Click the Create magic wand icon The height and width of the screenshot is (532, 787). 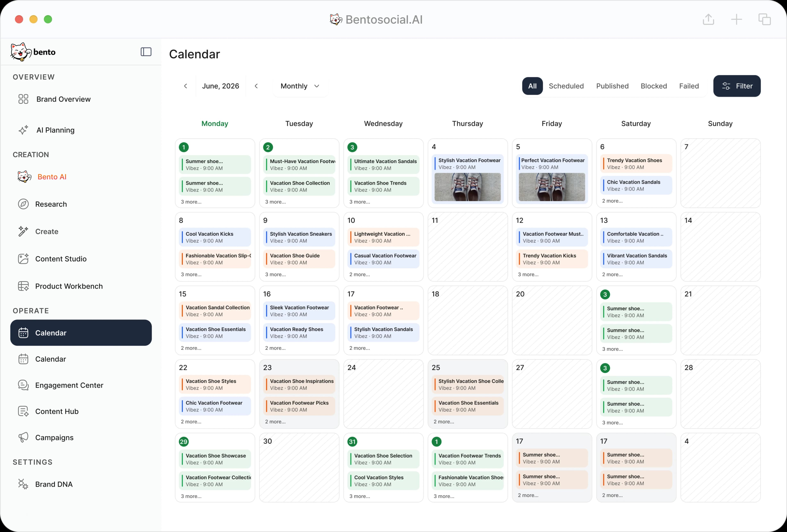click(23, 231)
